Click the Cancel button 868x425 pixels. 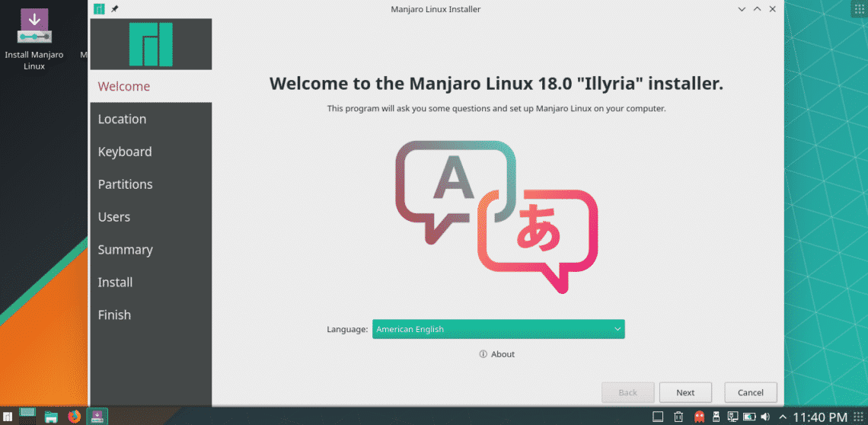click(x=751, y=392)
